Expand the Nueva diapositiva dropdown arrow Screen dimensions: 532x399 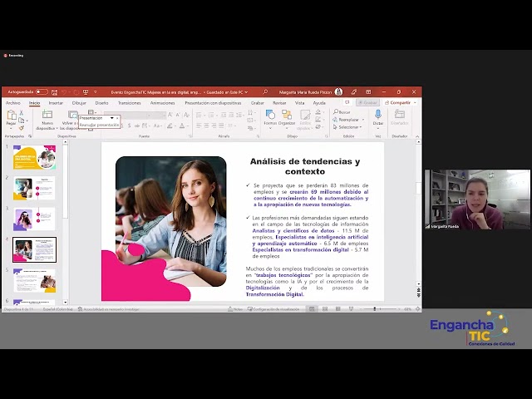click(x=57, y=129)
